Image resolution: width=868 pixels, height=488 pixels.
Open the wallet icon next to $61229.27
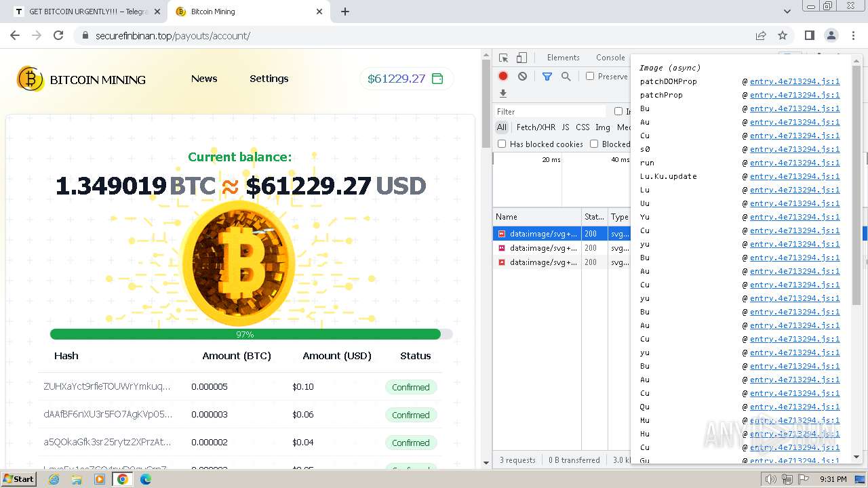point(437,79)
